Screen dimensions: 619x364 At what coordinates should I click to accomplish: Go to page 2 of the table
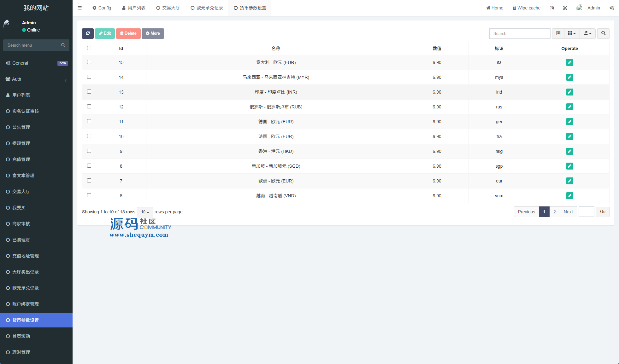coord(554,212)
